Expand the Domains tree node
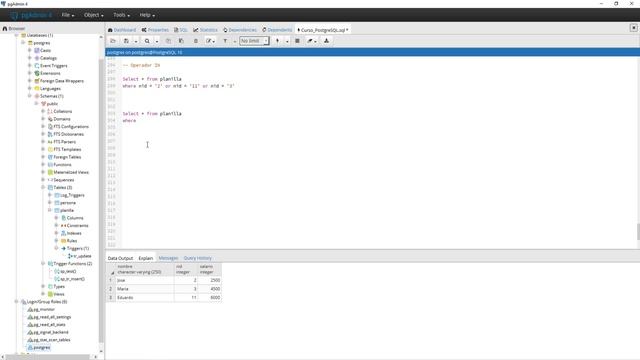 point(43,119)
